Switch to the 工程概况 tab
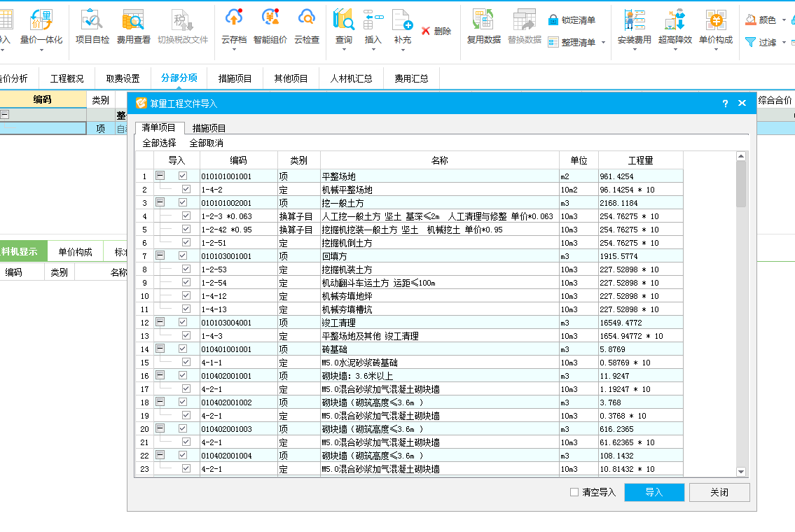The height and width of the screenshot is (532, 795). 67,78
